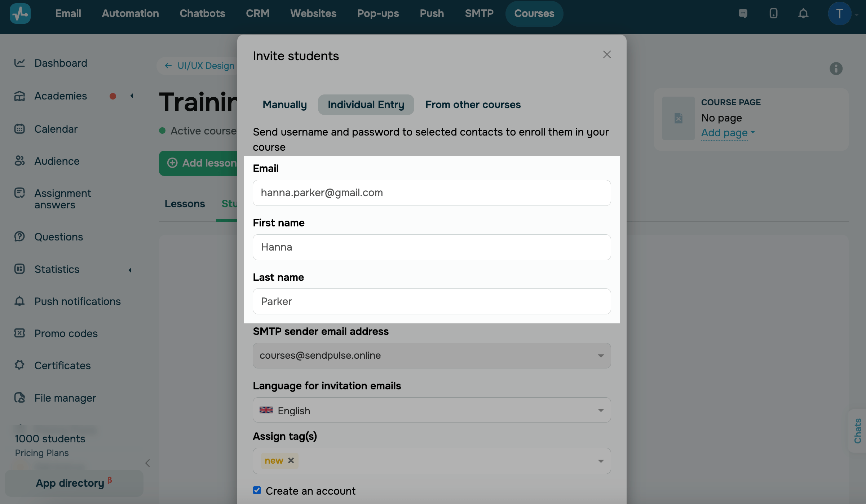
Task: Click the info icon near course page
Action: [836, 68]
